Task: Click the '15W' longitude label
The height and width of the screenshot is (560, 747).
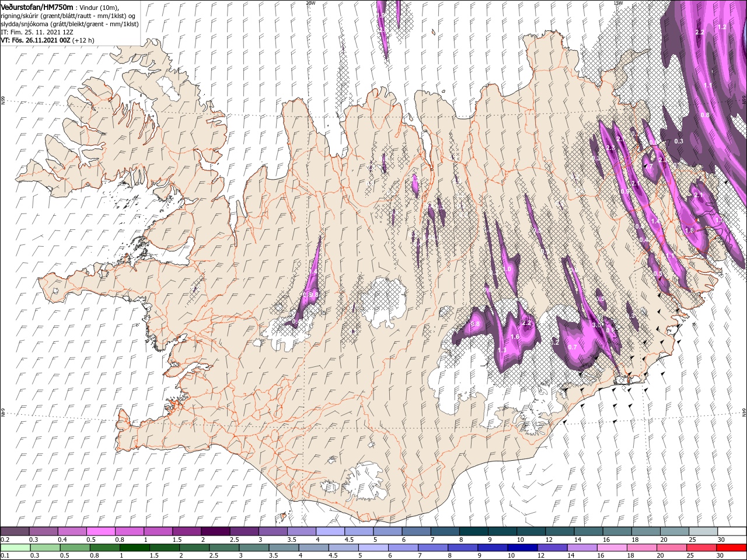Action: [x=617, y=3]
